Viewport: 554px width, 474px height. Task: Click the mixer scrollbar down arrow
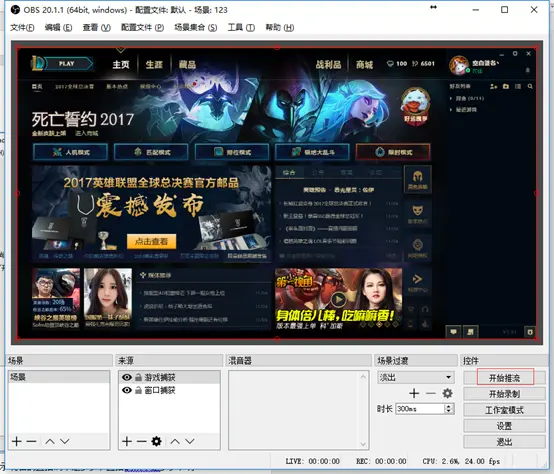coord(363,444)
